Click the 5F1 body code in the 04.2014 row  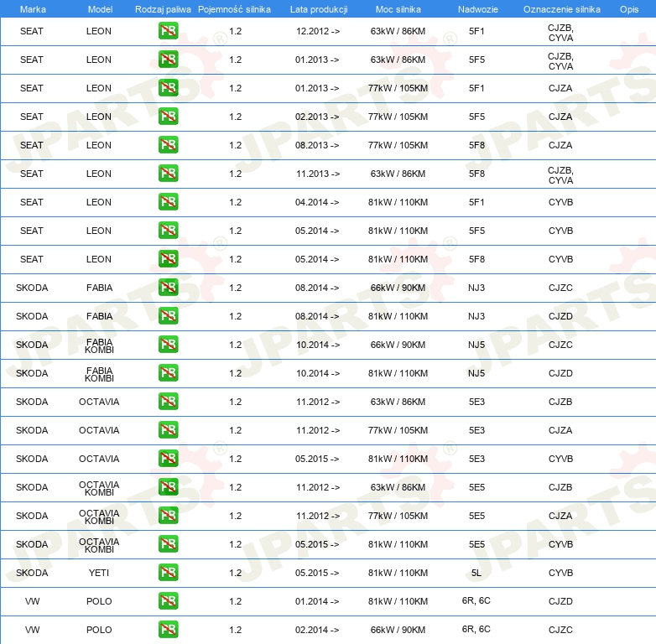[476, 202]
